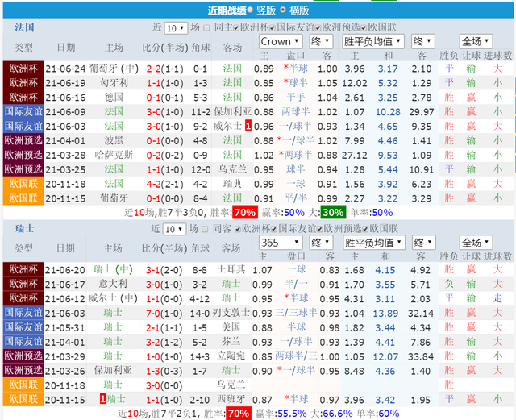The width and height of the screenshot is (516, 420).
Task: Click draw odds 13.89 for 列支敦士登 match
Action: click(x=385, y=314)
